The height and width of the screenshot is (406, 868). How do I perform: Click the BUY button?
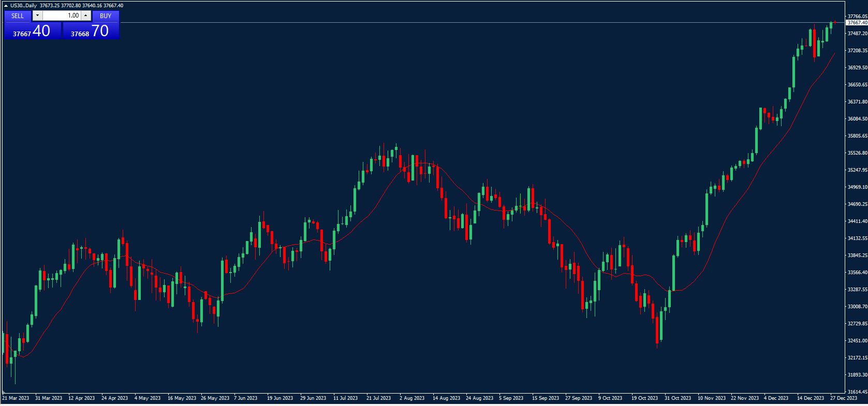coord(106,16)
